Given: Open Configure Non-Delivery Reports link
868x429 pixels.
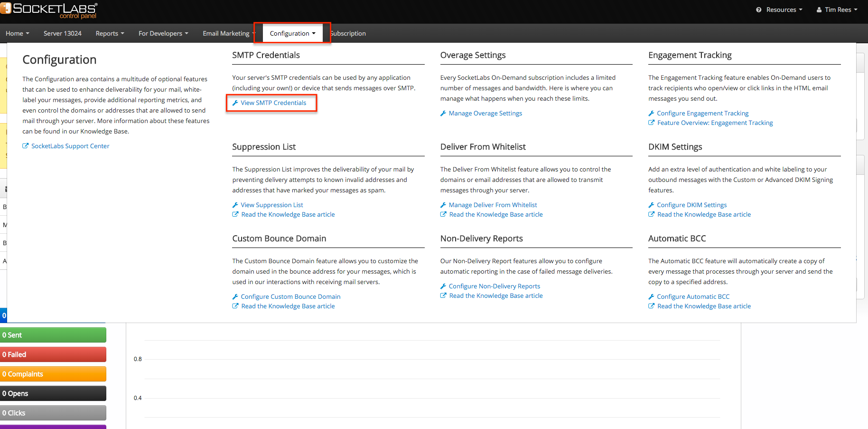Looking at the screenshot, I should 495,286.
